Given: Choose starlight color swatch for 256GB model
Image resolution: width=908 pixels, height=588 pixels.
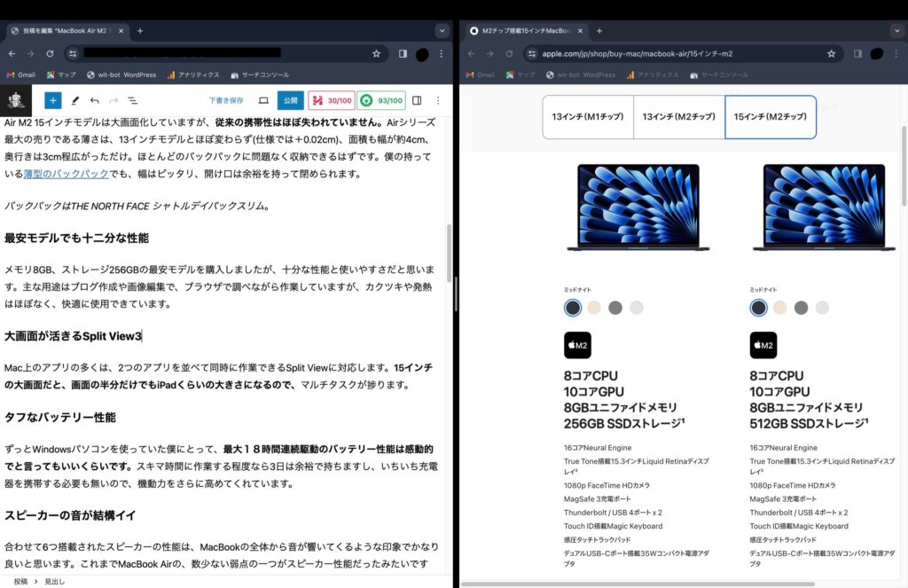Looking at the screenshot, I should [594, 308].
